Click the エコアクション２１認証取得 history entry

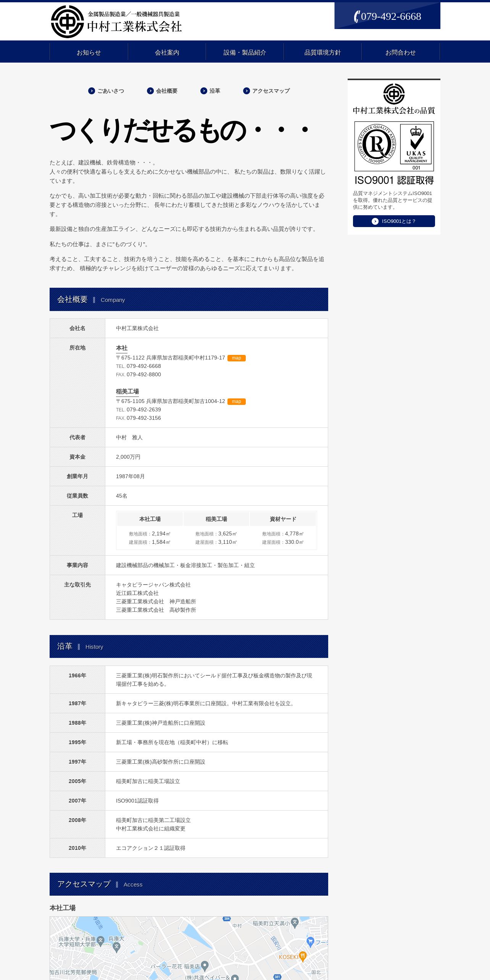pyautogui.click(x=151, y=848)
